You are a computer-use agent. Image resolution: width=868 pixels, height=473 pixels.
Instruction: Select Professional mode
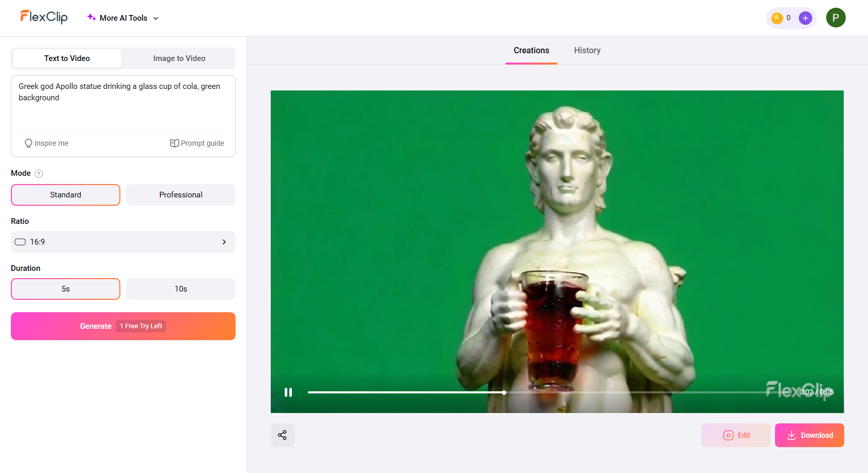coord(180,195)
